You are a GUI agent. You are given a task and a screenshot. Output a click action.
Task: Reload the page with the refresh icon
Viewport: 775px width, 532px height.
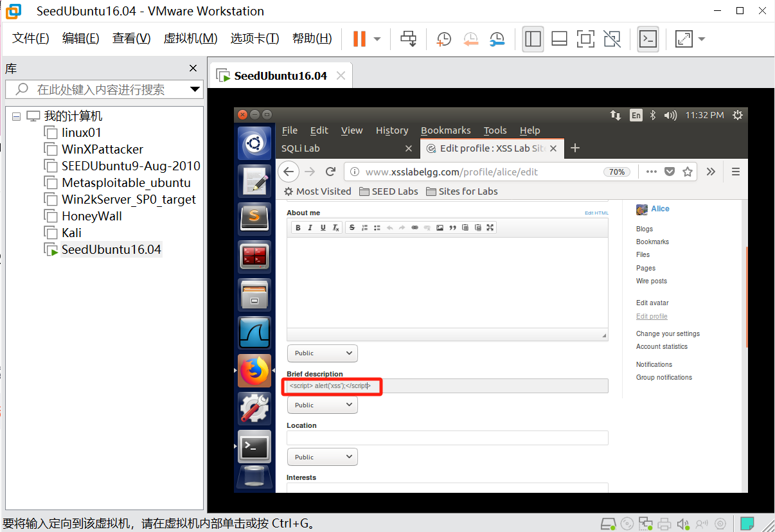point(331,172)
